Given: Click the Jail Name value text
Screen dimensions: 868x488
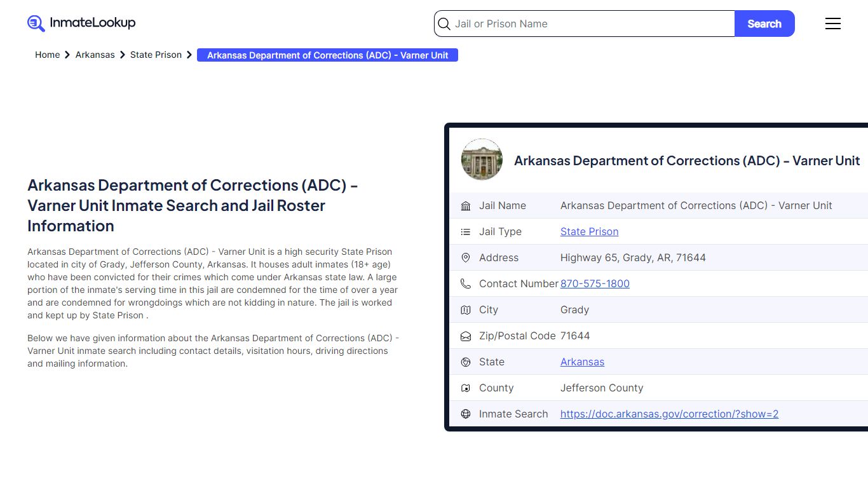Looking at the screenshot, I should tap(696, 206).
